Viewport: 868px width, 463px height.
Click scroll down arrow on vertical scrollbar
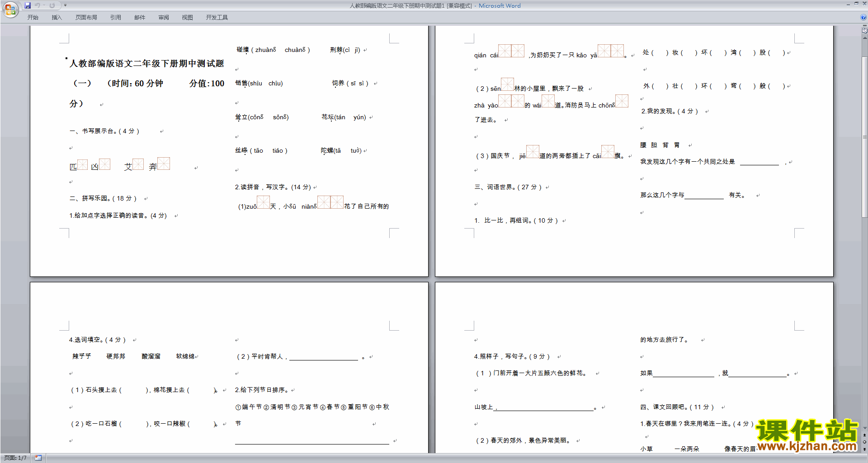(x=865, y=428)
